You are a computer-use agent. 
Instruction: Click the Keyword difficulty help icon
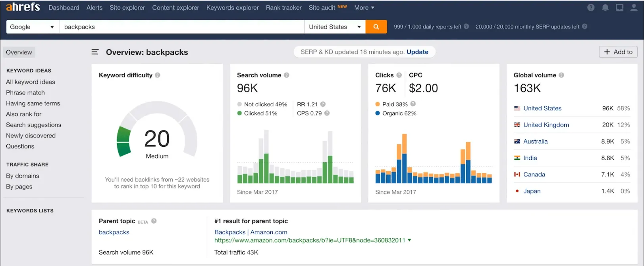pyautogui.click(x=158, y=75)
